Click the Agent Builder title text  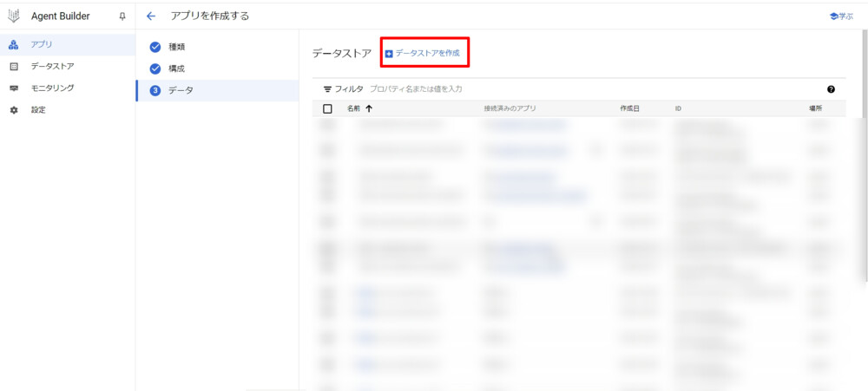(61, 16)
